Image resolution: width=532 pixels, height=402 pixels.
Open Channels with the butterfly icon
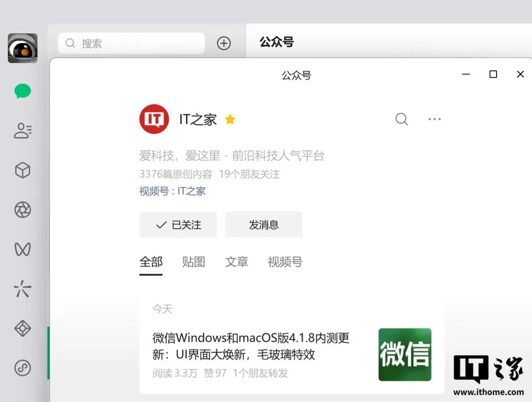[x=22, y=249]
